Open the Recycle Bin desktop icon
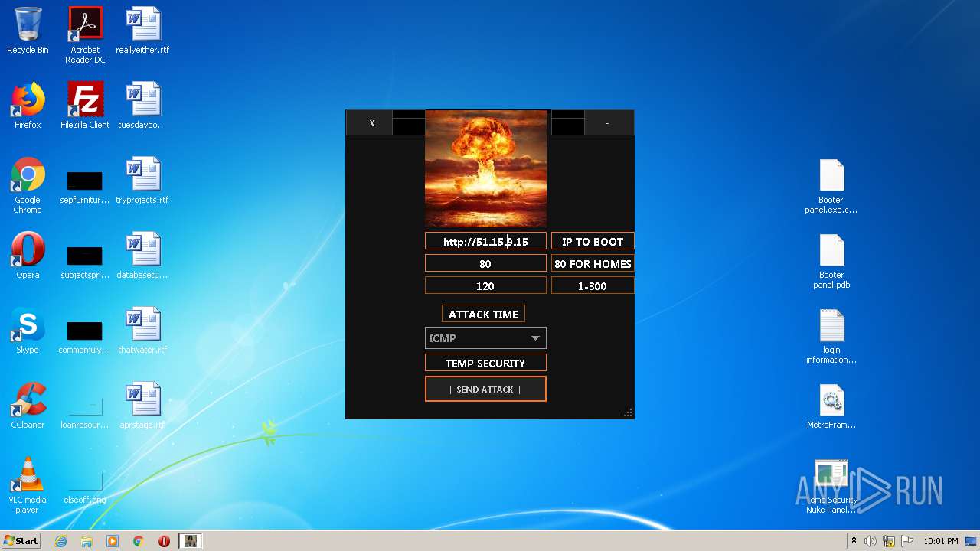Viewport: 980px width, 551px height. pos(28,31)
